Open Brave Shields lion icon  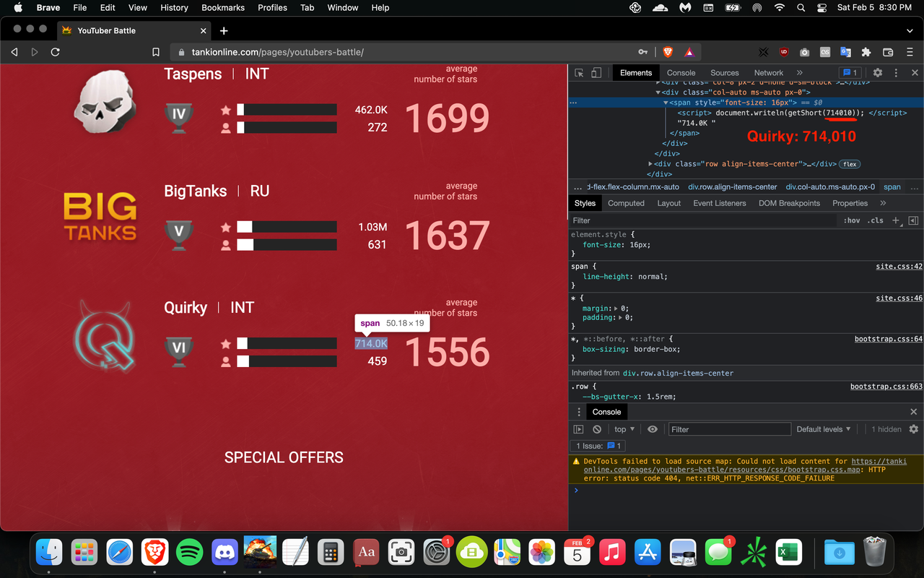click(668, 52)
